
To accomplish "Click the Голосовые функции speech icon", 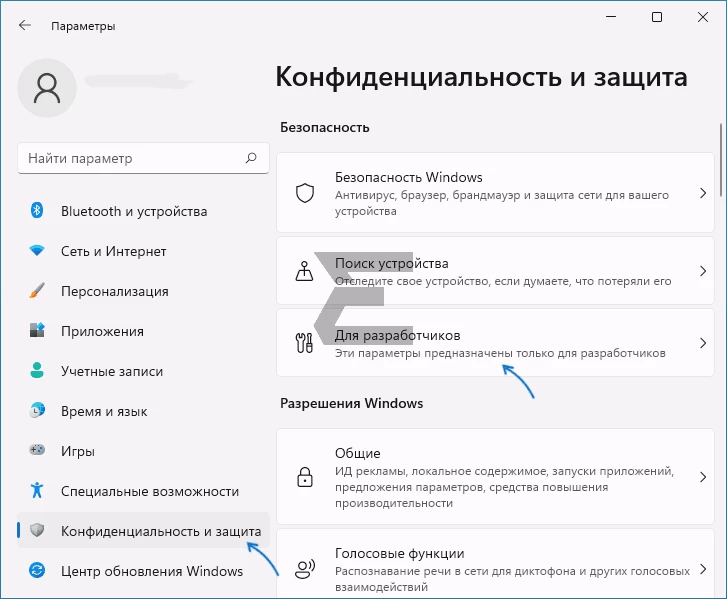I will (305, 569).
